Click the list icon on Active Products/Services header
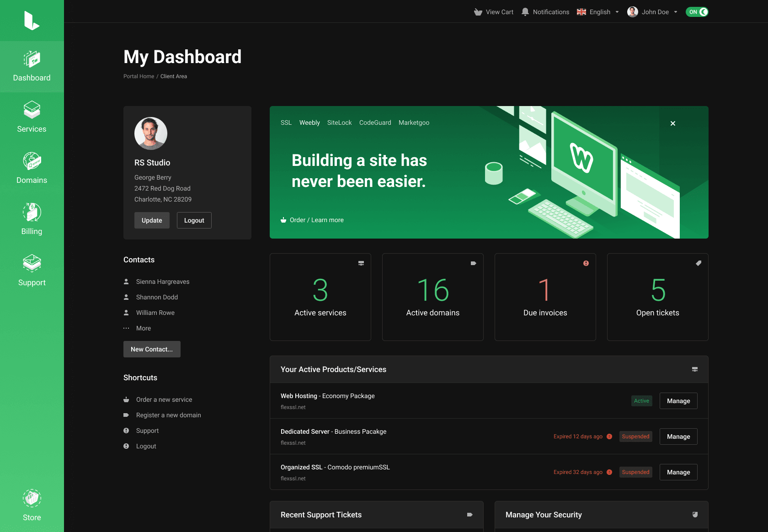Screen dimensions: 768x532 click(x=695, y=369)
